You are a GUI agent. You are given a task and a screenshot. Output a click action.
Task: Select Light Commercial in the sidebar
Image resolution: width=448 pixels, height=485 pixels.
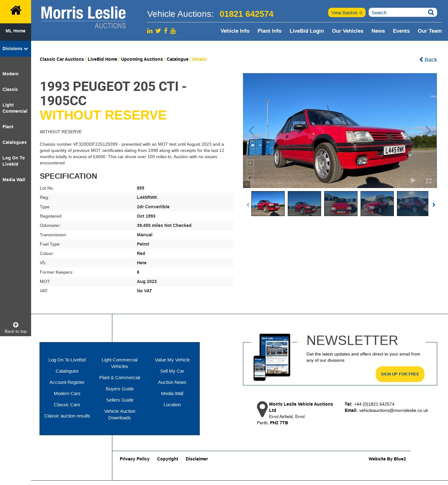15,108
